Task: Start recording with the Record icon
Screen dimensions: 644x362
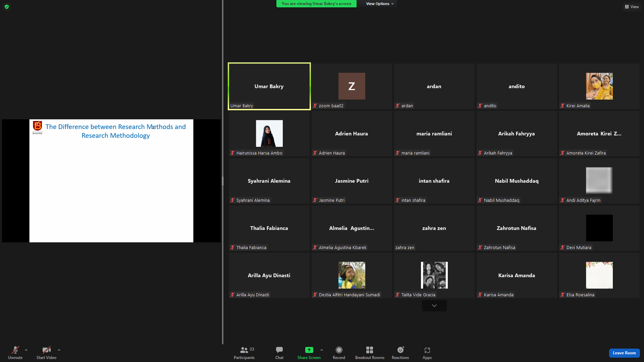Action: coord(339,350)
